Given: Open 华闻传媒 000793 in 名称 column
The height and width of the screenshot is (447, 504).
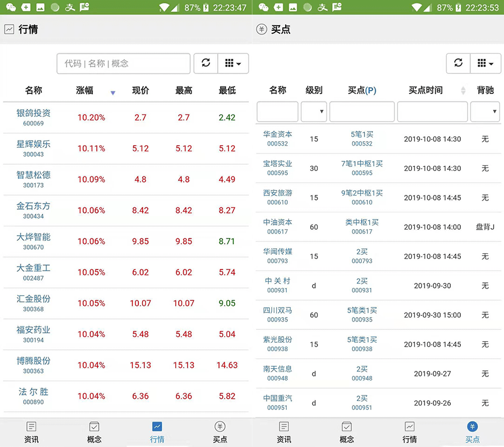Looking at the screenshot, I should point(277,255).
